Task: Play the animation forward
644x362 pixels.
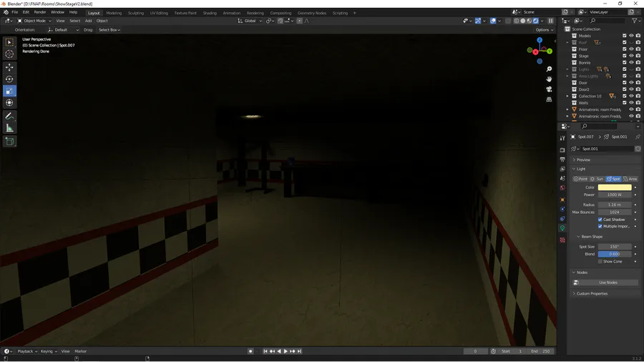Action: point(286,351)
